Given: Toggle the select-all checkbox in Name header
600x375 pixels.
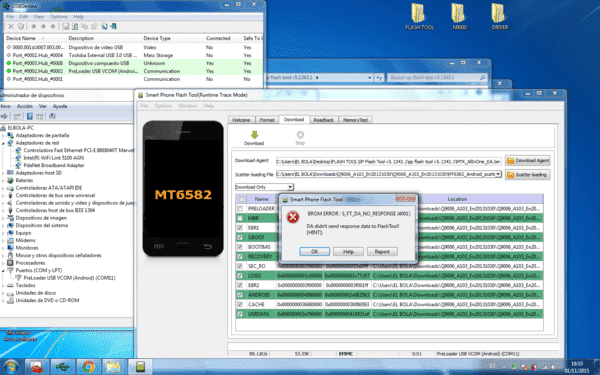Looking at the screenshot, I should pyautogui.click(x=241, y=199).
